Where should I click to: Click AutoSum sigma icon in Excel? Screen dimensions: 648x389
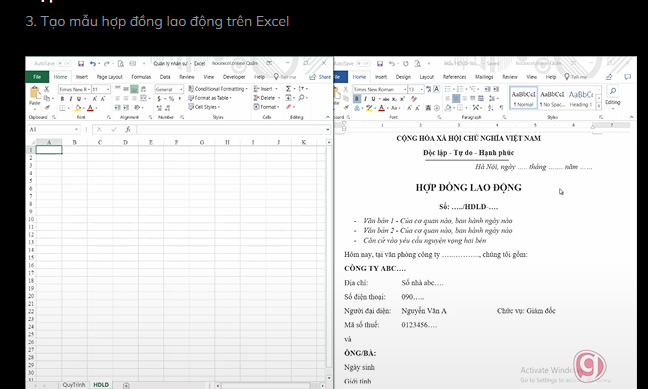[288, 89]
